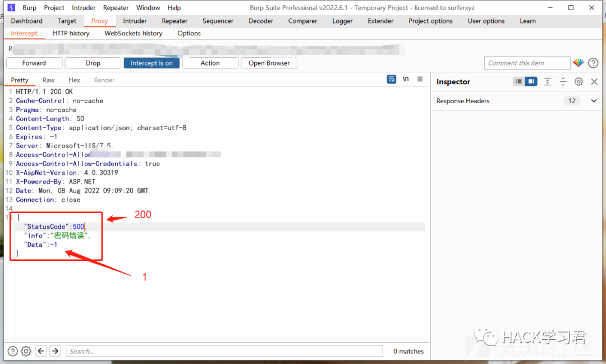Viewport: 606px width, 364px height.
Task: Open Inspector settings gear
Action: pyautogui.click(x=579, y=81)
